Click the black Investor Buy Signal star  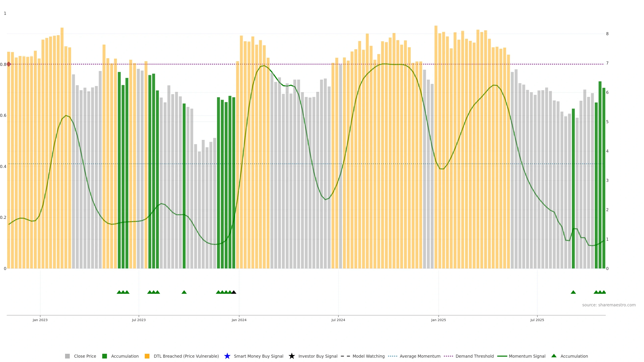(x=291, y=356)
